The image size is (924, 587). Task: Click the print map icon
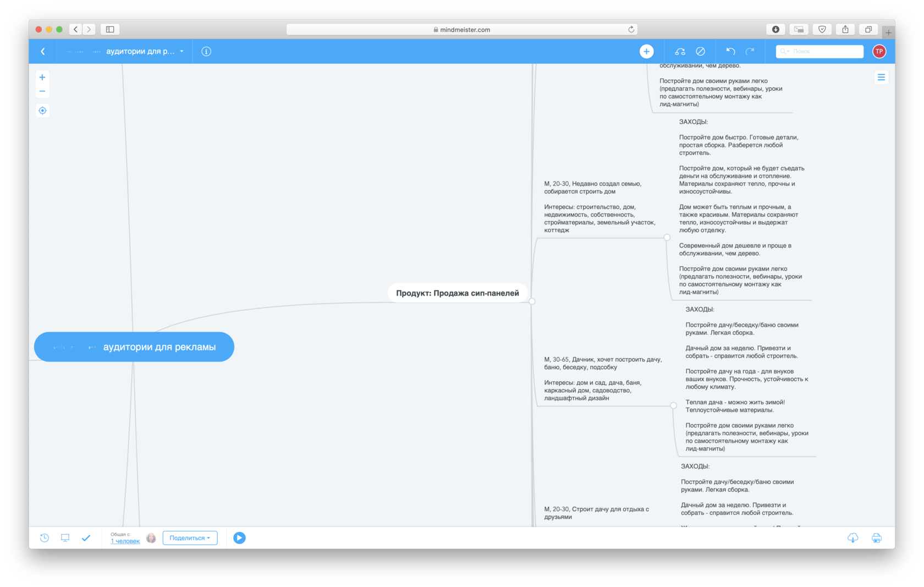[877, 538]
